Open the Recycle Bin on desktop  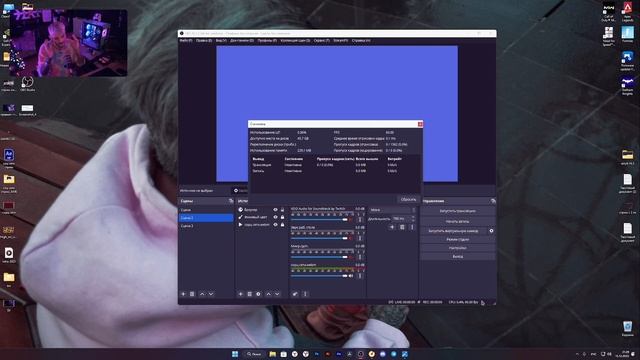pos(628,328)
